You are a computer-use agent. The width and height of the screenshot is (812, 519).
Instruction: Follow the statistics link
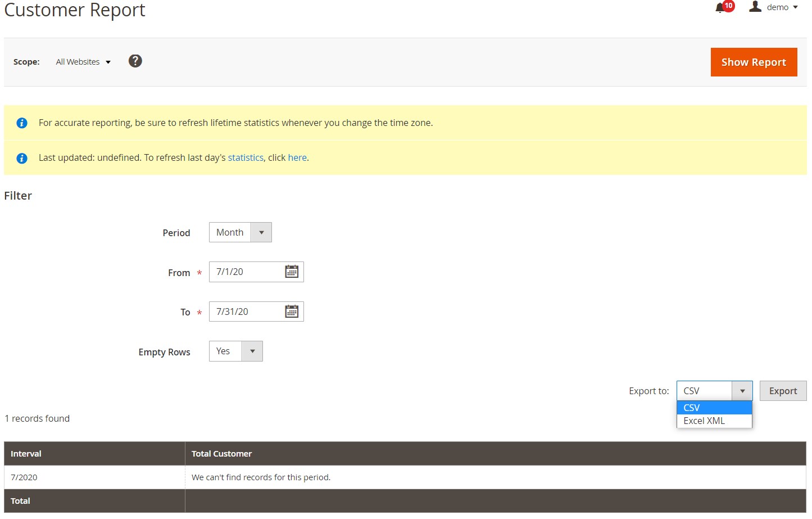coord(246,157)
